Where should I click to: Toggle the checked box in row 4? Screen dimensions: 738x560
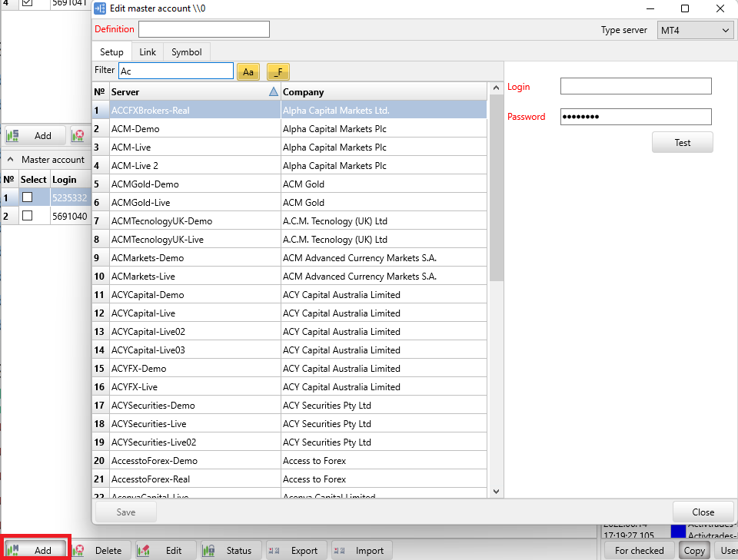pyautogui.click(x=28, y=3)
